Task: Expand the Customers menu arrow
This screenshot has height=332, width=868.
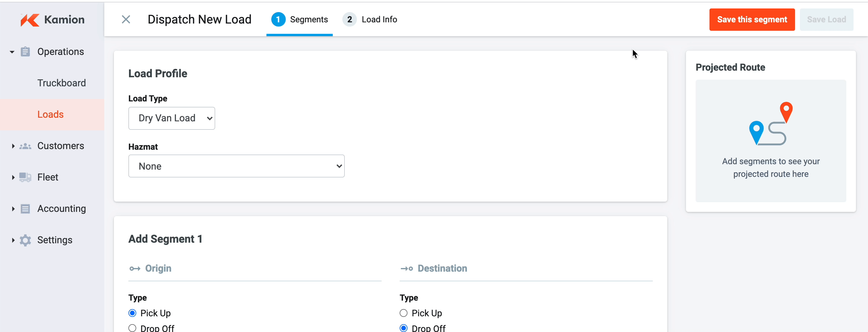Action: pos(13,146)
